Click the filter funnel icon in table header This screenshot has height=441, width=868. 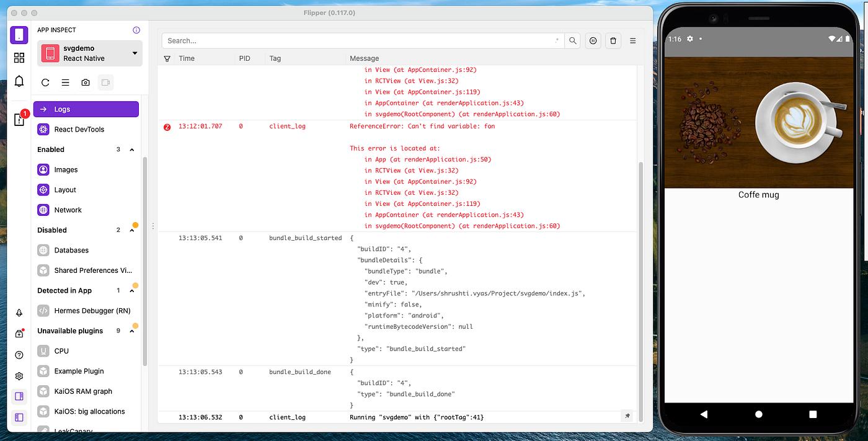click(x=167, y=58)
